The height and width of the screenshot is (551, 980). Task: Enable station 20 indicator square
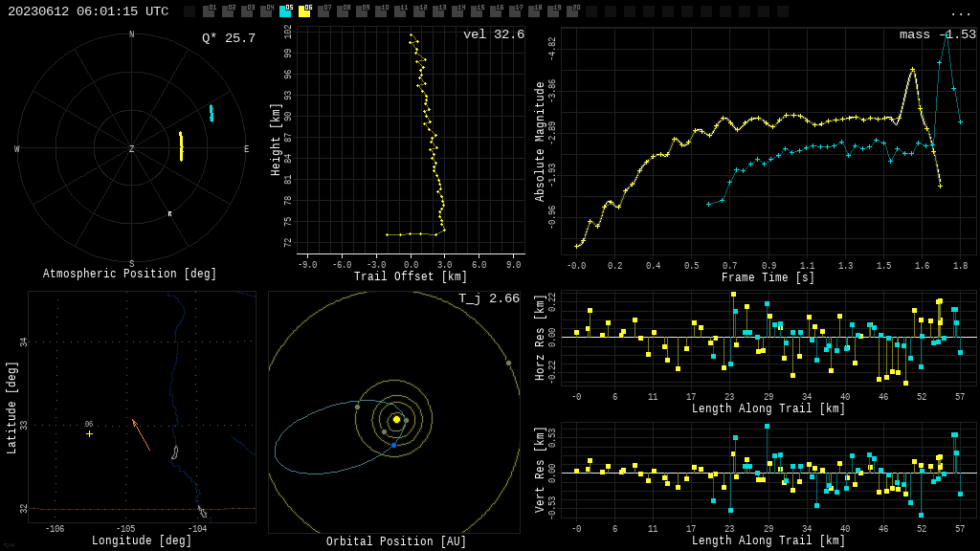point(572,11)
